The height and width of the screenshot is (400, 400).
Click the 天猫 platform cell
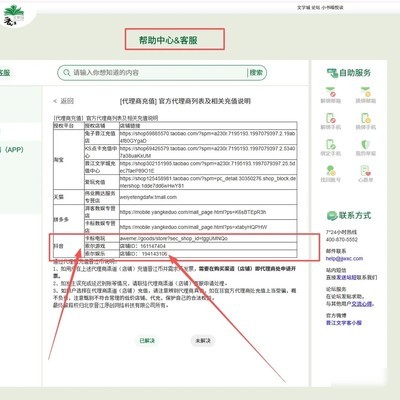click(69, 197)
